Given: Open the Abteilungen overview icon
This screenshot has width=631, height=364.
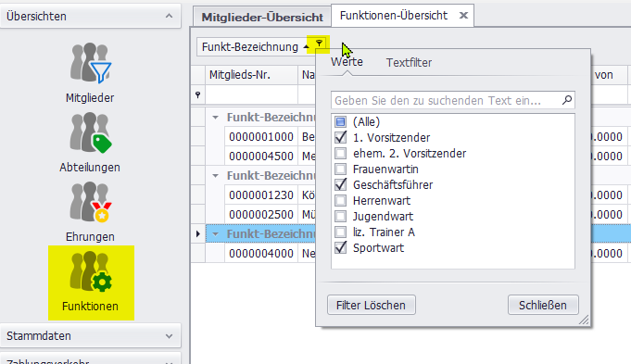Looking at the screenshot, I should click(x=90, y=133).
